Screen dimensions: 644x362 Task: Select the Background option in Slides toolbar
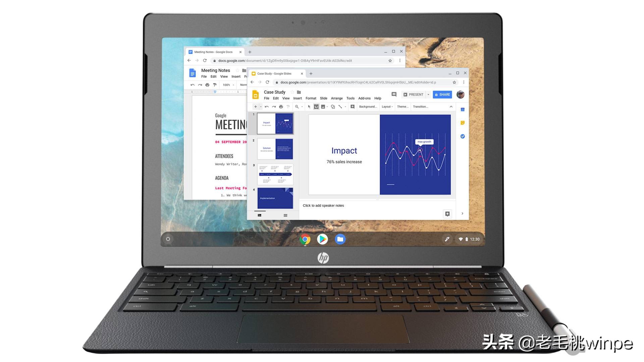368,107
